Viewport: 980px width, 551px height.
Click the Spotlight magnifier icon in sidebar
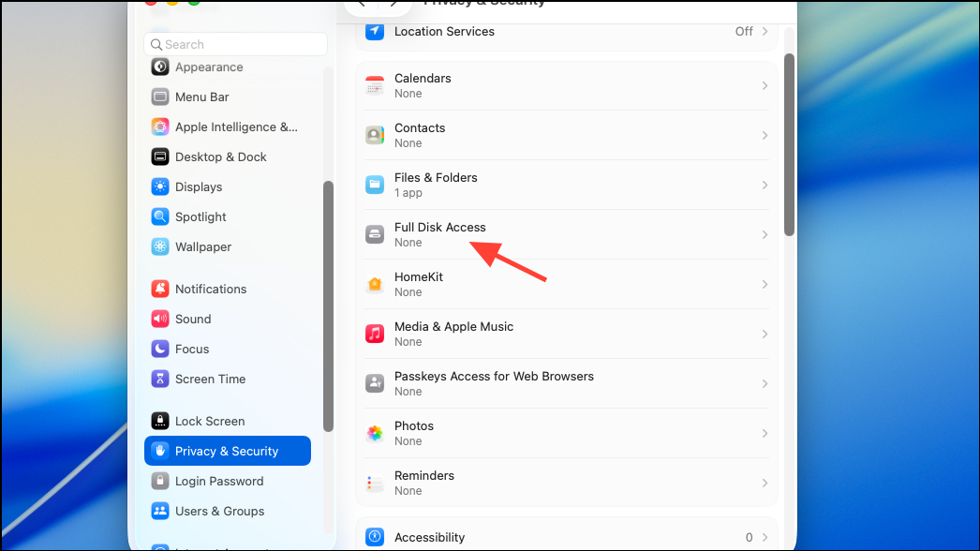pos(160,217)
